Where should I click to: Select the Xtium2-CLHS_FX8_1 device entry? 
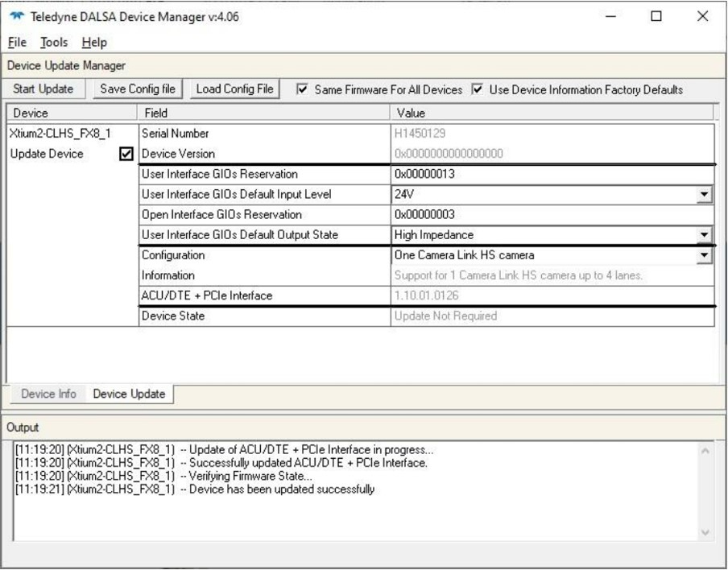(60, 134)
